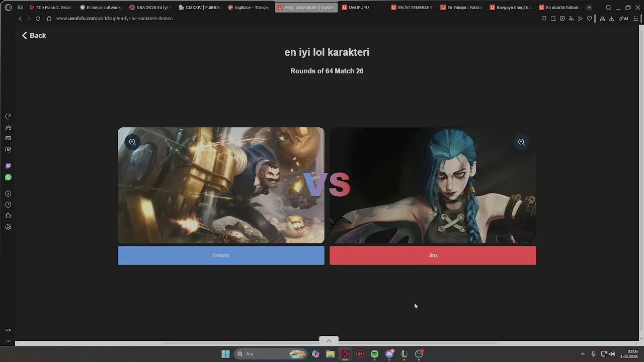
Task: Open volume control in system tray
Action: tap(612, 354)
